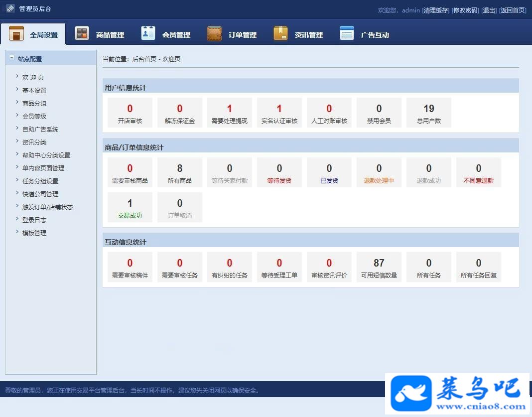Click the 等待受理工单 stat card

[279, 267]
